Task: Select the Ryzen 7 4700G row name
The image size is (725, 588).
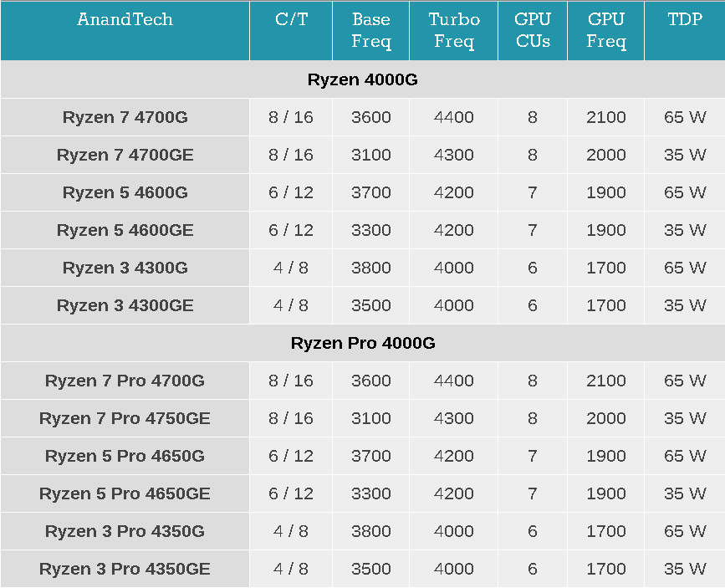Action: pos(125,117)
